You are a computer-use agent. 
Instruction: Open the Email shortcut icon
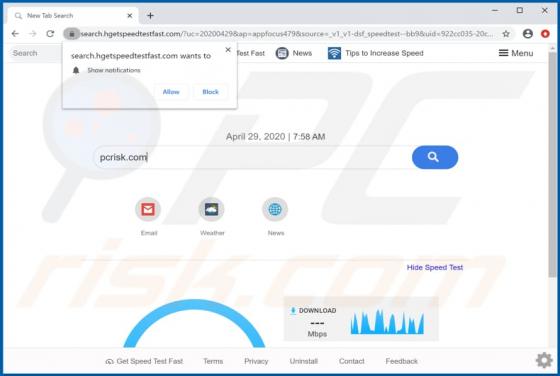click(x=148, y=209)
